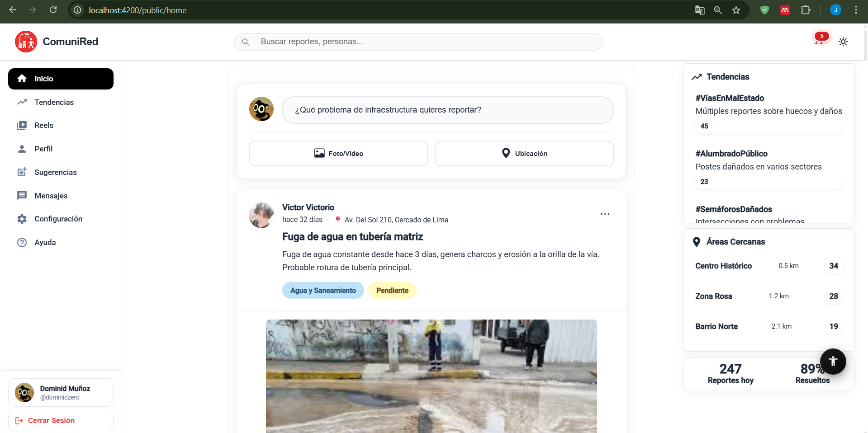Go to Inicio in sidebar
This screenshot has height=433, width=868.
click(x=61, y=79)
